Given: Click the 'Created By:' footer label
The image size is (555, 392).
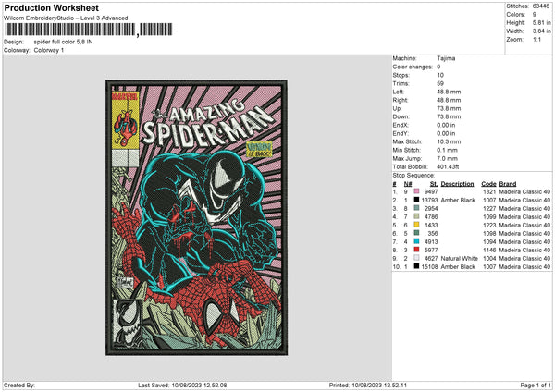Looking at the screenshot, I should 19,385.
